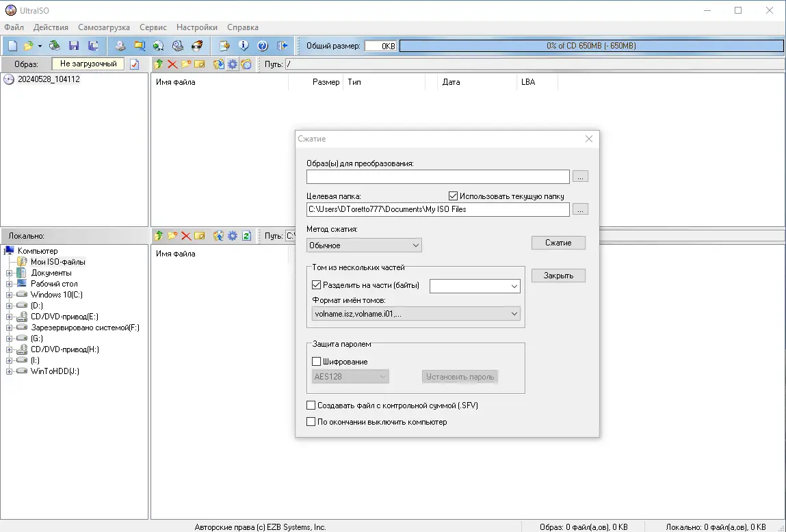Select Мои ISO-файлы in local tree
The image size is (786, 532).
tap(57, 262)
